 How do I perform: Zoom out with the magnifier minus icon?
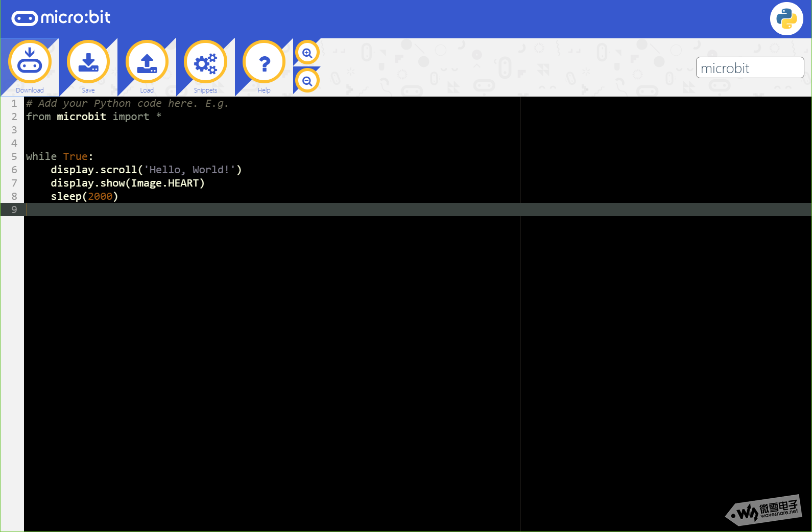(x=307, y=81)
